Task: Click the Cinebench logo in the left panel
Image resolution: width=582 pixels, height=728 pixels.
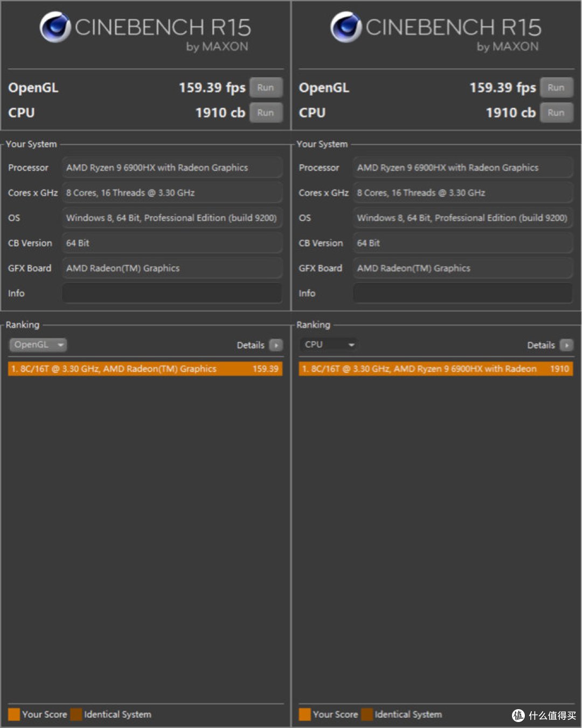Action: coord(54,26)
